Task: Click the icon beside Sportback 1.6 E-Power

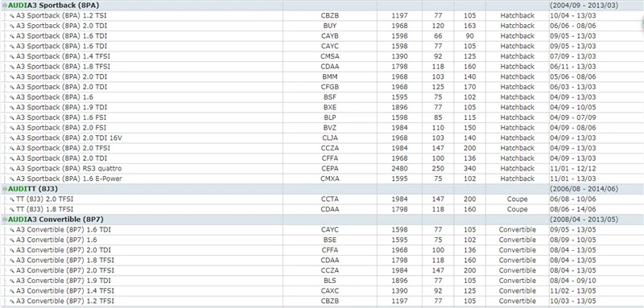Action: (12, 179)
